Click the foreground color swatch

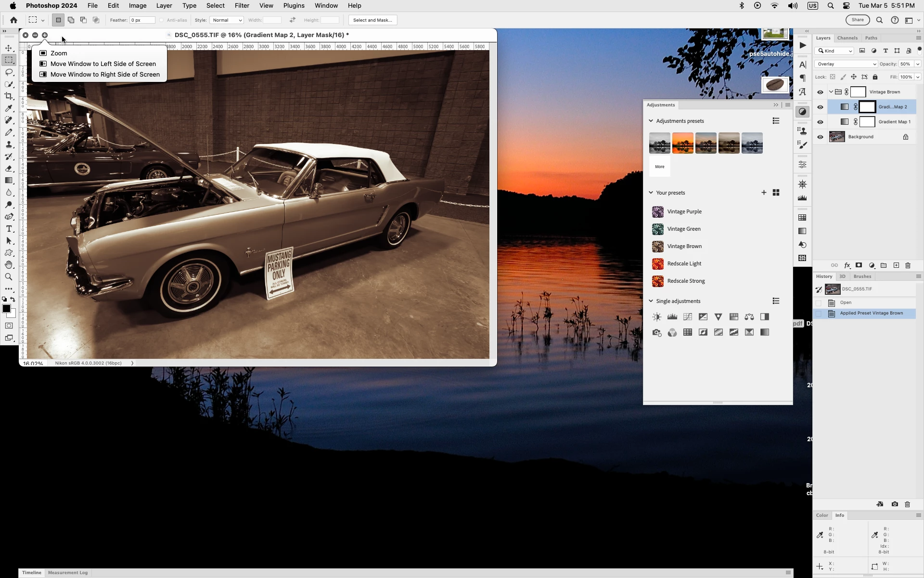click(6, 309)
